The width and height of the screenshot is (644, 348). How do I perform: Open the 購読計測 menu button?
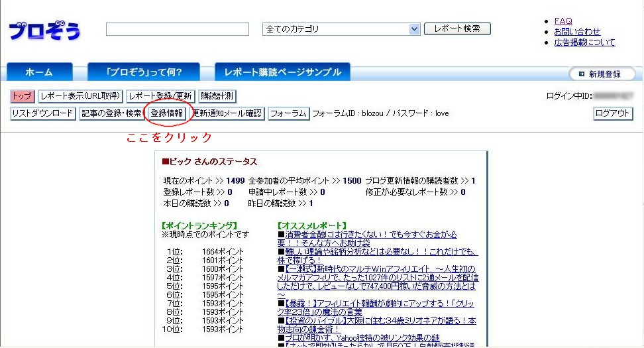click(x=217, y=96)
